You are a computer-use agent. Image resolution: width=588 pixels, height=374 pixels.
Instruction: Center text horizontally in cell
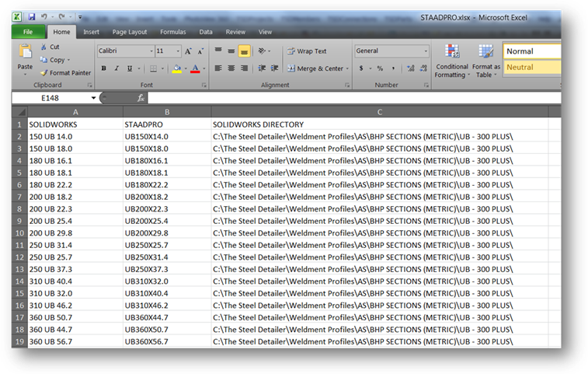point(231,68)
